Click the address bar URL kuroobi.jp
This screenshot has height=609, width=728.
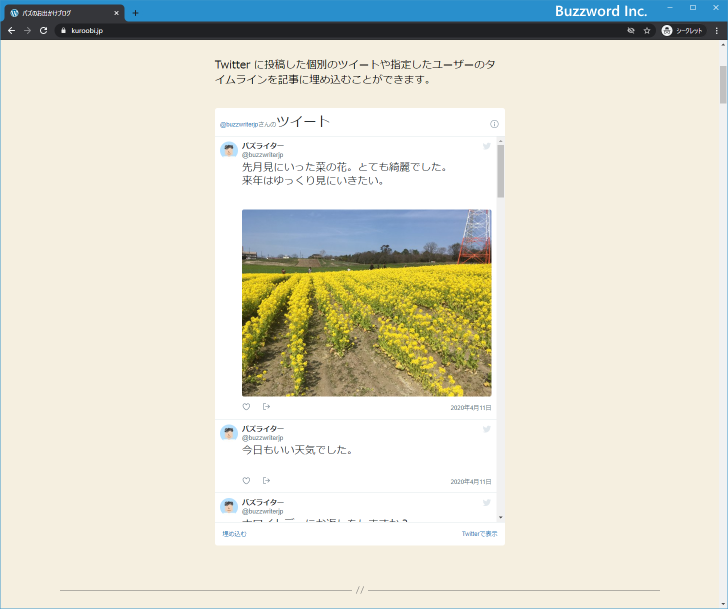pyautogui.click(x=87, y=31)
